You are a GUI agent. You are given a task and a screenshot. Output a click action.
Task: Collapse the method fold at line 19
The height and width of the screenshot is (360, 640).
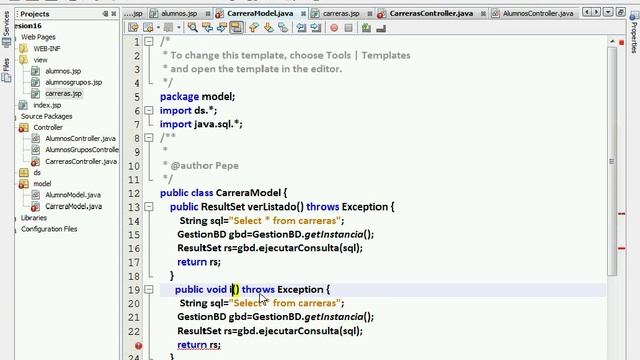tap(149, 289)
